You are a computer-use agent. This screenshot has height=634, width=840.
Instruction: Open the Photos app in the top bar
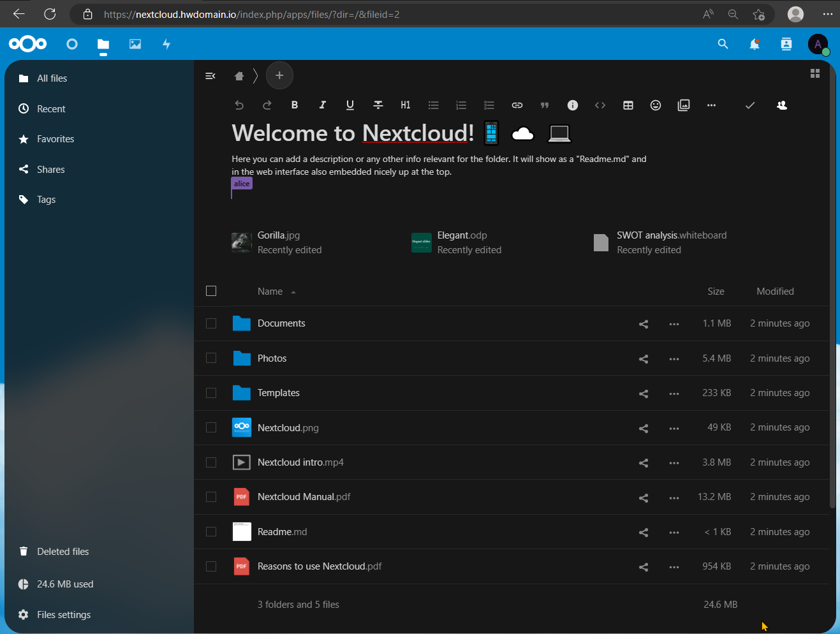click(x=135, y=44)
